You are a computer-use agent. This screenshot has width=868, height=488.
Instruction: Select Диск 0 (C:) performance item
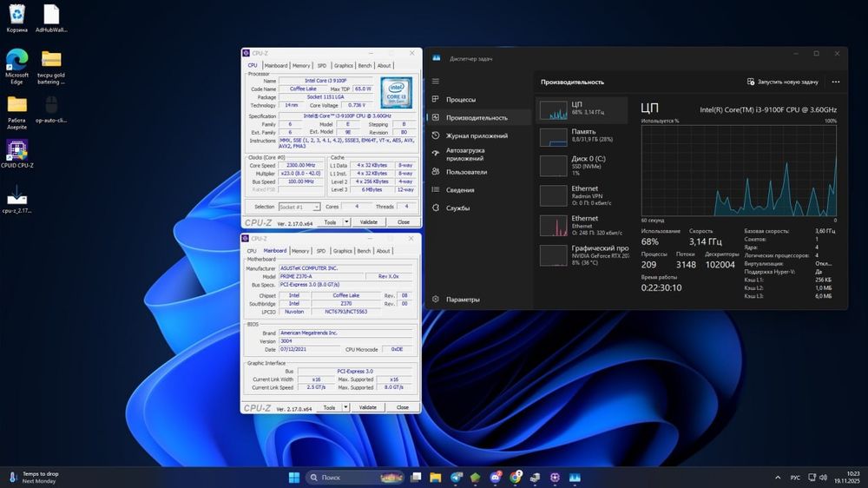(x=582, y=166)
